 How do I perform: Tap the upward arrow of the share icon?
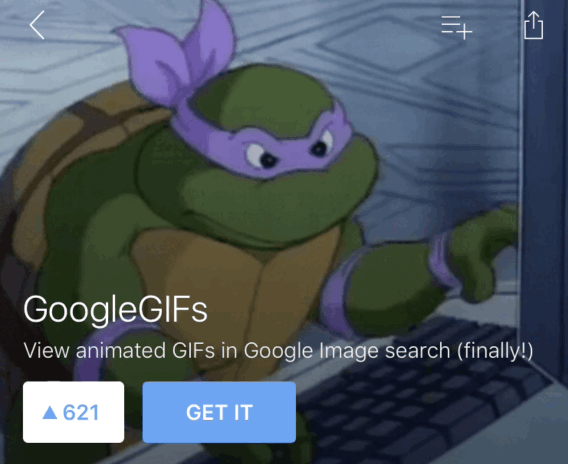534,20
